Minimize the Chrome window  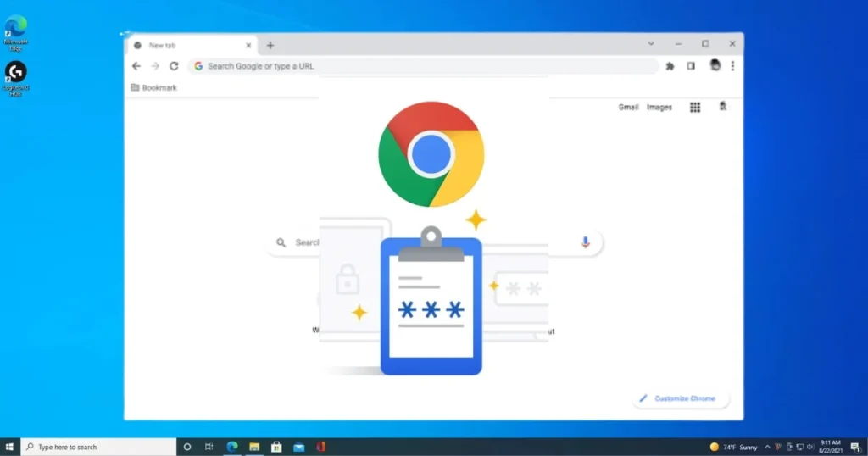click(678, 44)
